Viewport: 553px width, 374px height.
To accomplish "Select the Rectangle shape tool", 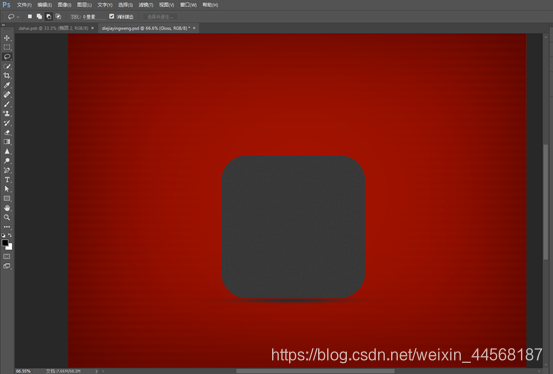I will (7, 199).
